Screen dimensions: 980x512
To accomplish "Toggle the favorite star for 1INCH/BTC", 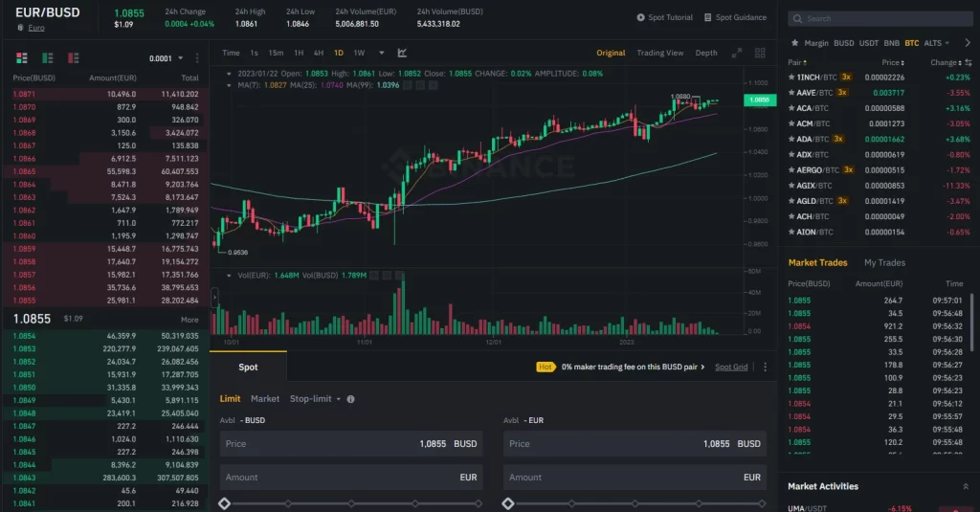I will [x=791, y=78].
